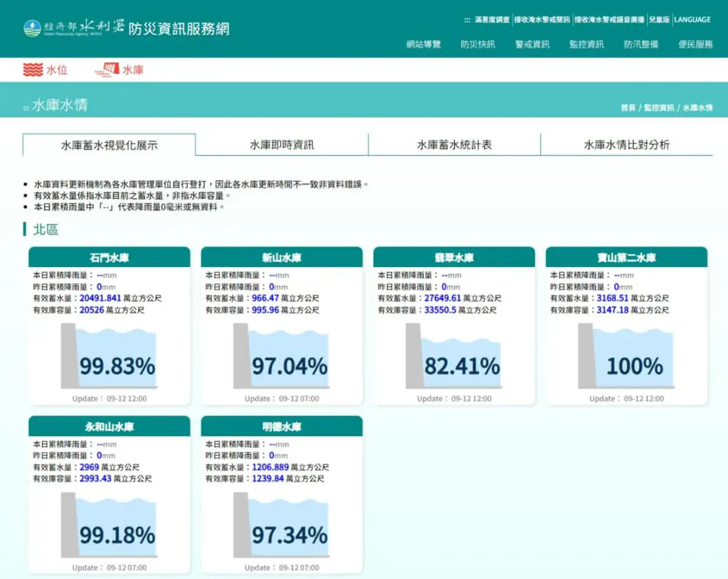Select the red waves 水位 icon

(x=33, y=70)
